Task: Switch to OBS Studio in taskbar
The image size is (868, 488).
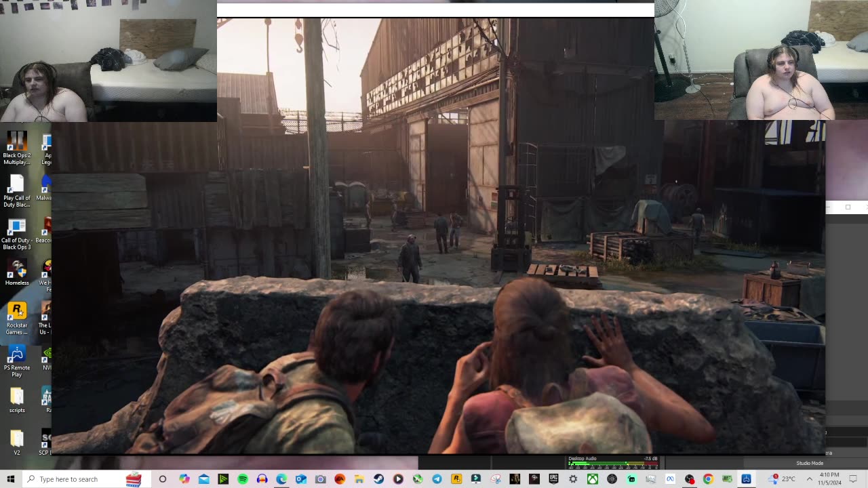Action: [x=690, y=479]
